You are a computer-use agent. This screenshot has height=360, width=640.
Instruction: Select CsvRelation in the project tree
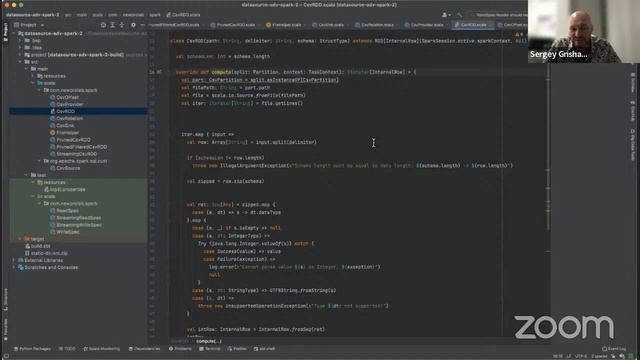coord(69,118)
